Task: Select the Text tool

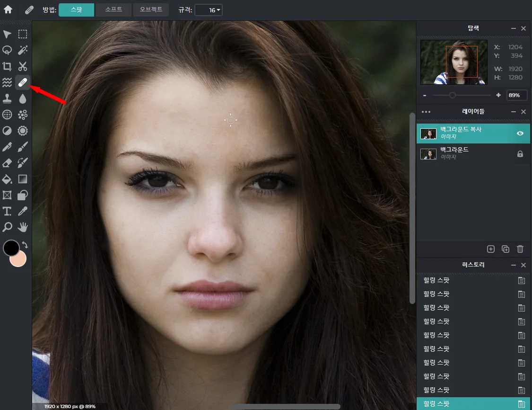Action: coord(7,211)
